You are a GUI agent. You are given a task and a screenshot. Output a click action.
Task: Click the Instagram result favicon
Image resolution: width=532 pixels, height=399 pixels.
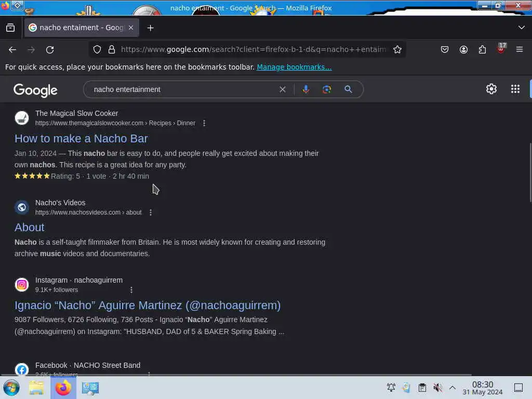(x=22, y=285)
